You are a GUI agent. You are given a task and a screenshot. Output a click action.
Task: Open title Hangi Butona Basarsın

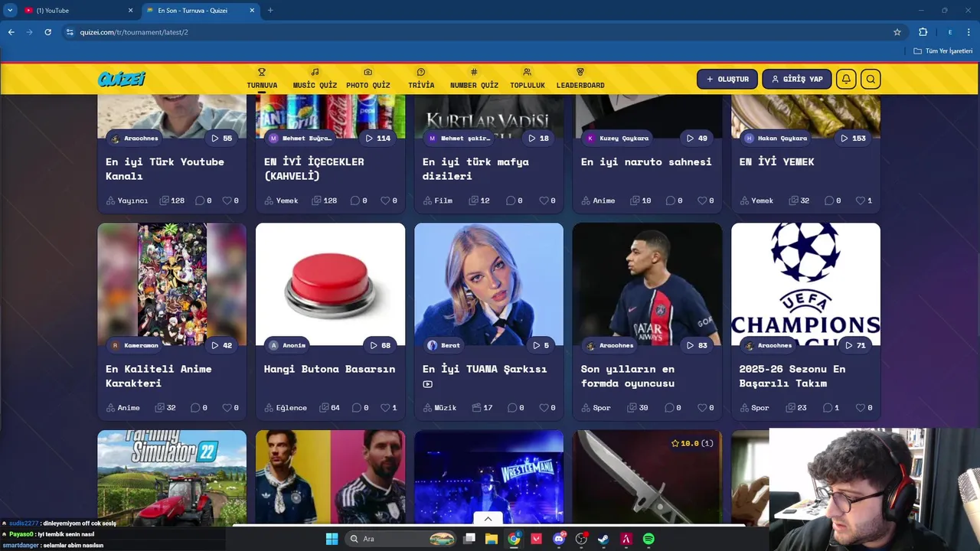329,369
